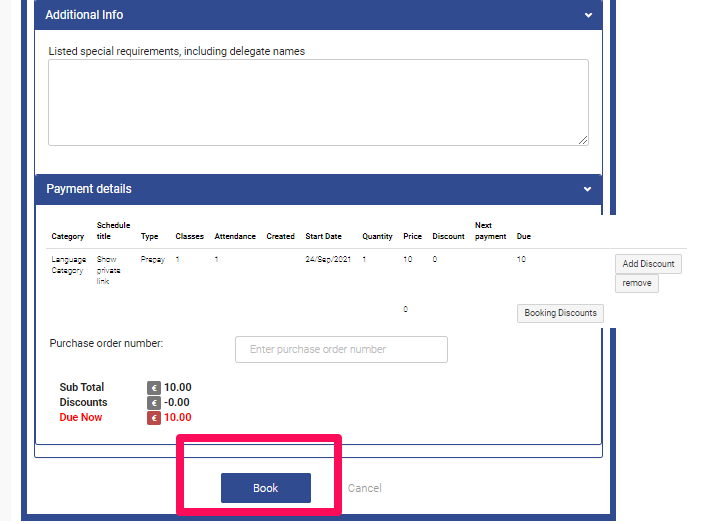This screenshot has width=719, height=524.
Task: Click the red euro icon beside Due Now
Action: 154,418
